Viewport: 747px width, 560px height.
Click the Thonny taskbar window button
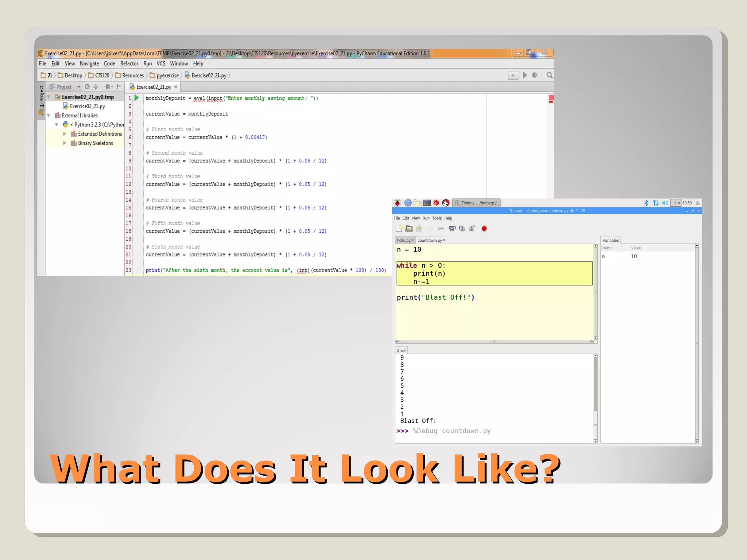point(476,203)
